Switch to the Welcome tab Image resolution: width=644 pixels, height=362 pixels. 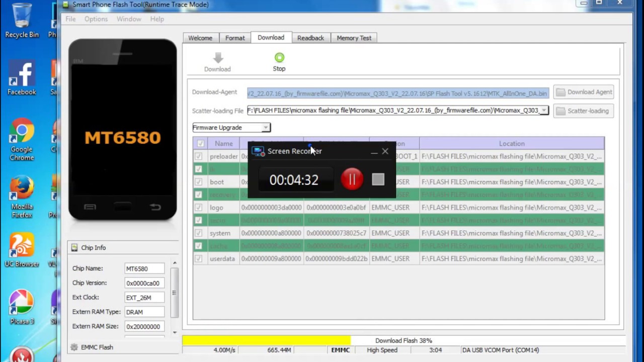[200, 38]
